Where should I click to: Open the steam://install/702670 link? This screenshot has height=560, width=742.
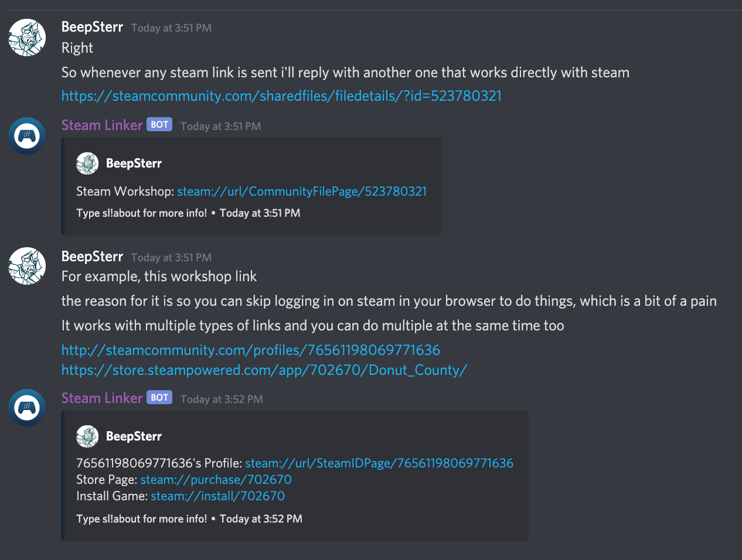218,496
